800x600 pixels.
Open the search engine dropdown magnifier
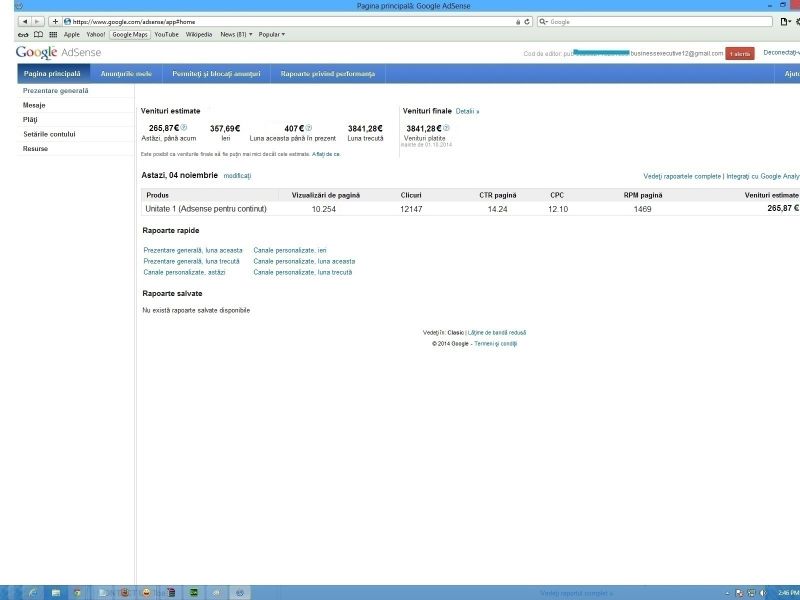[543, 21]
